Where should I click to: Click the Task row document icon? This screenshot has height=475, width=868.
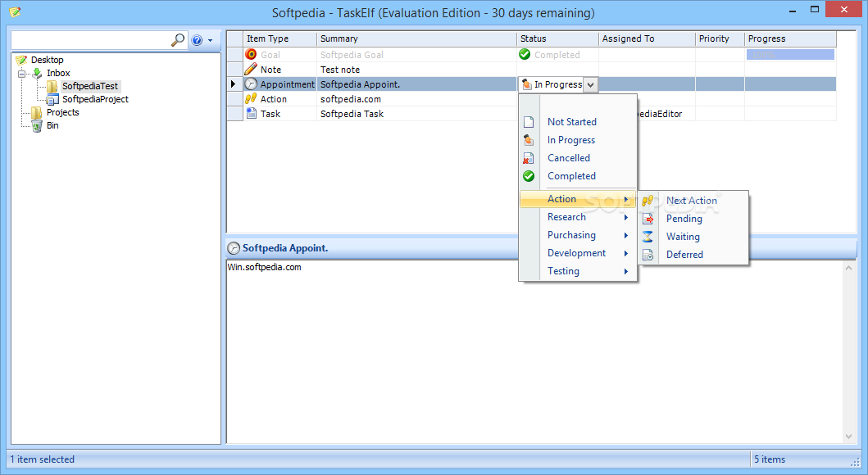point(252,113)
